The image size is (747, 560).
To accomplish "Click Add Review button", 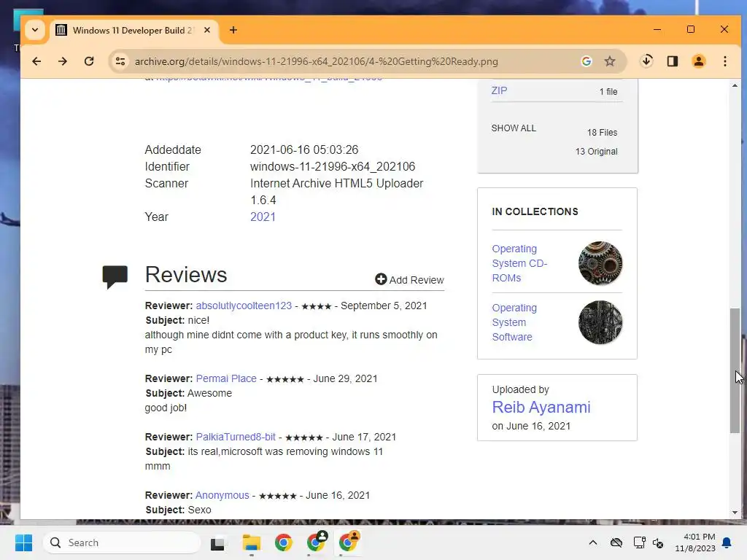I will (x=409, y=279).
